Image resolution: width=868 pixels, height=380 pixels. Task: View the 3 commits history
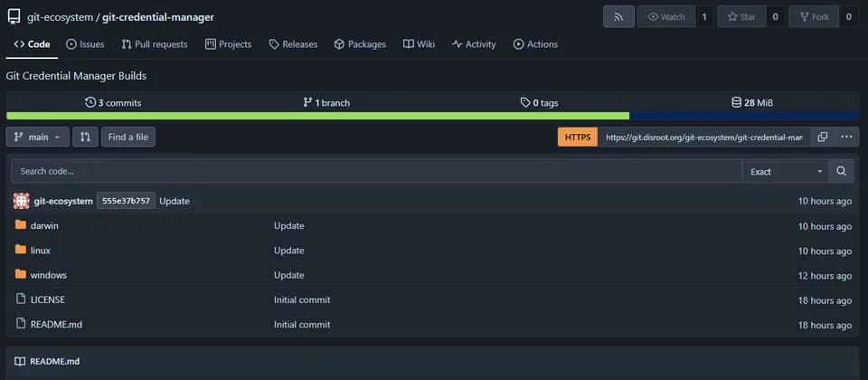tap(113, 102)
